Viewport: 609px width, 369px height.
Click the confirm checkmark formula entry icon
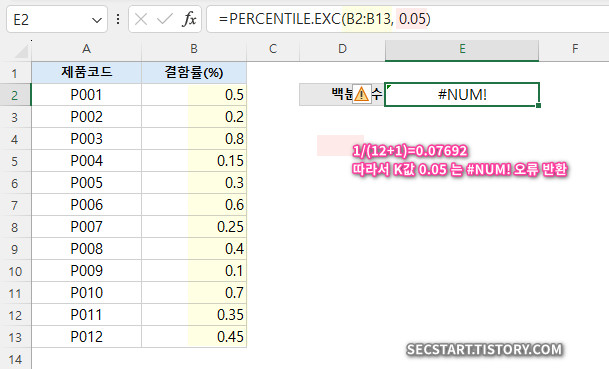pyautogui.click(x=165, y=19)
